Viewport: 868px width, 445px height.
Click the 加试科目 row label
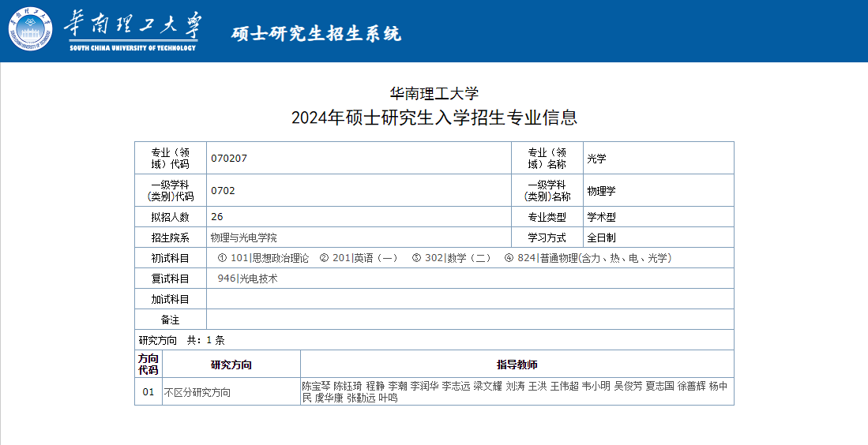pyautogui.click(x=171, y=299)
